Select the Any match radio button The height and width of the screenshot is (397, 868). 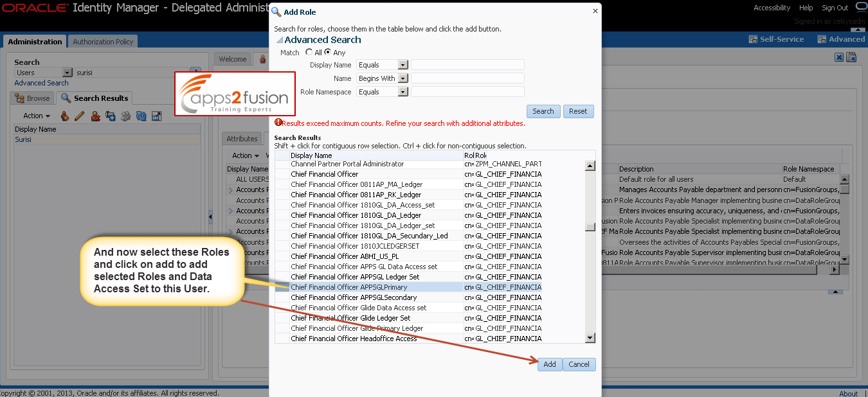click(x=328, y=52)
